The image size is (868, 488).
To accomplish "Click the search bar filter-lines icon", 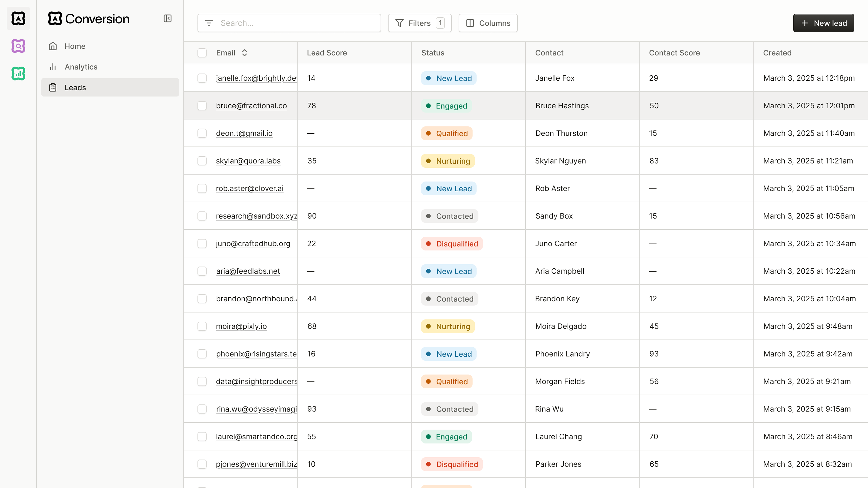I will (x=209, y=23).
